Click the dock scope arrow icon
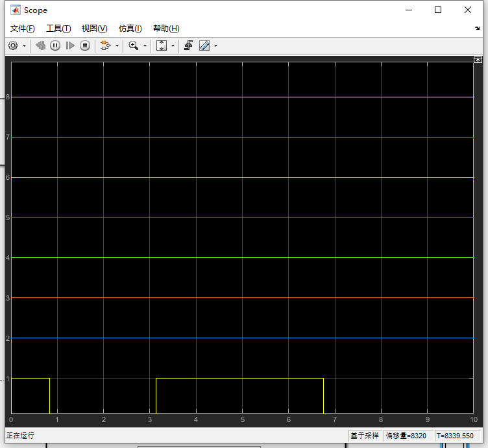488x448 pixels. pos(478,29)
